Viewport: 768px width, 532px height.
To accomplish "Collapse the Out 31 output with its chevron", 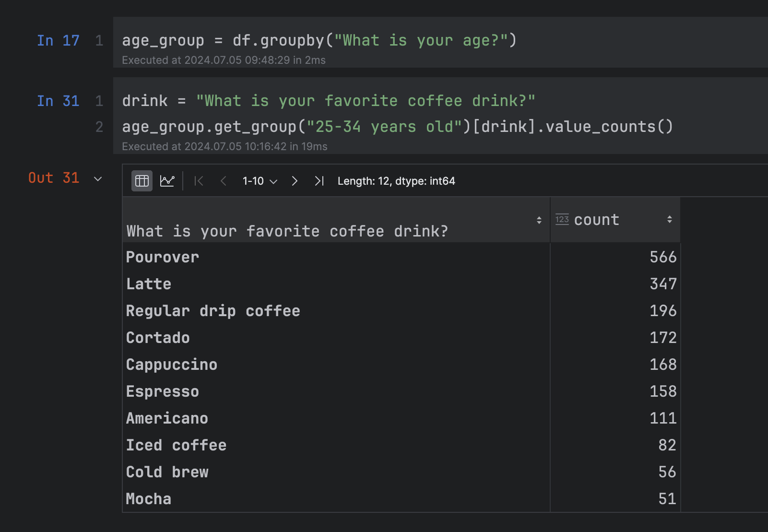I will pos(97,178).
